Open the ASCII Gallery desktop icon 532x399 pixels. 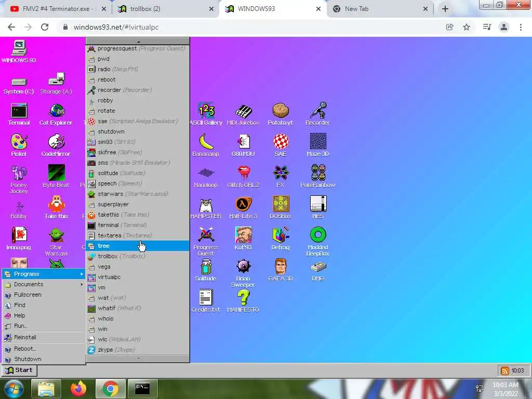[206, 114]
